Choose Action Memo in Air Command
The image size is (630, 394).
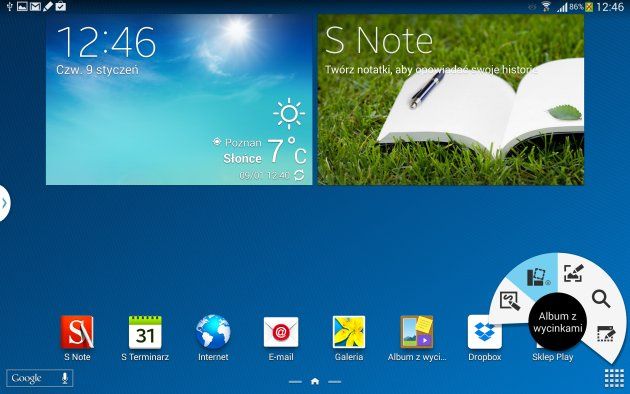click(x=509, y=301)
